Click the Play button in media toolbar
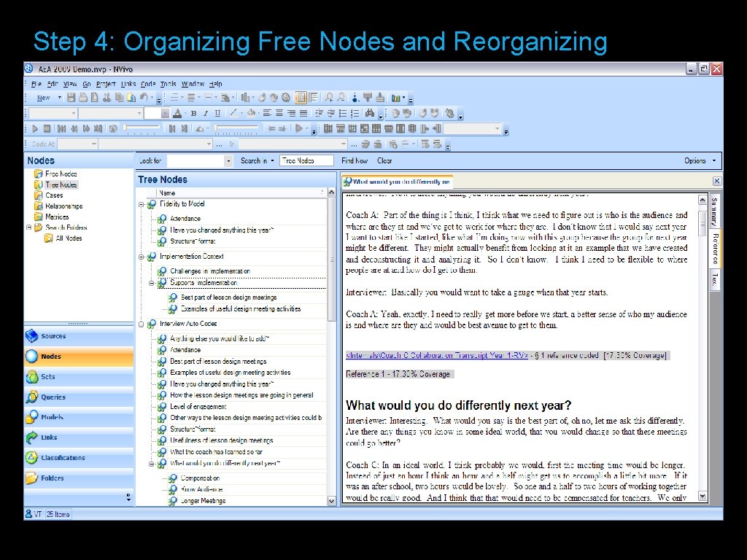Viewport: 747px width, 560px height. (x=35, y=128)
